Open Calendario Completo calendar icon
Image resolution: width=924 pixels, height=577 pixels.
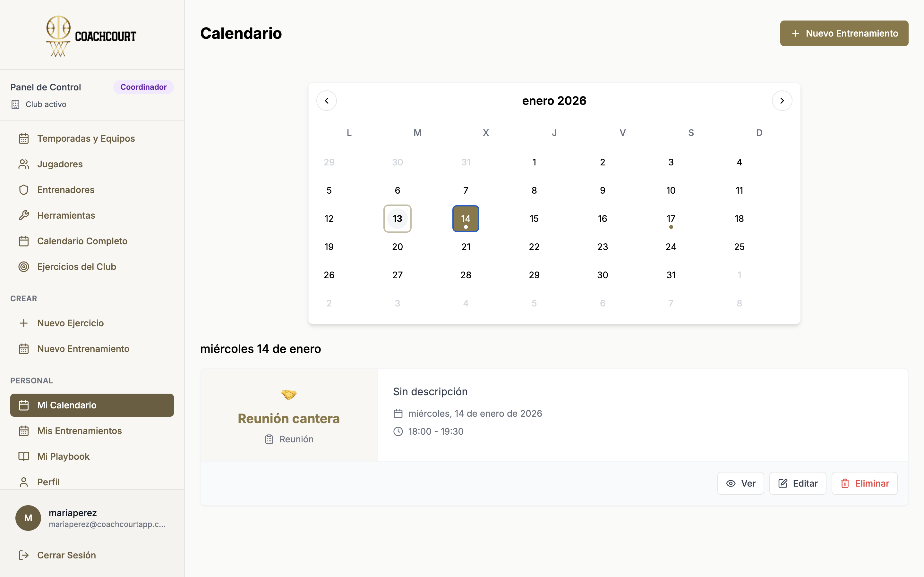click(24, 241)
